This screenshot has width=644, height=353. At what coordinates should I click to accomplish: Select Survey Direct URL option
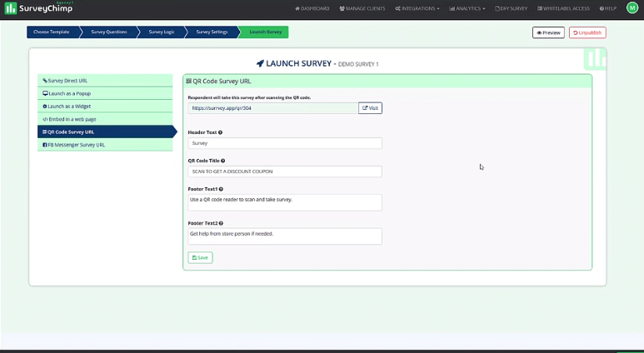pos(105,81)
